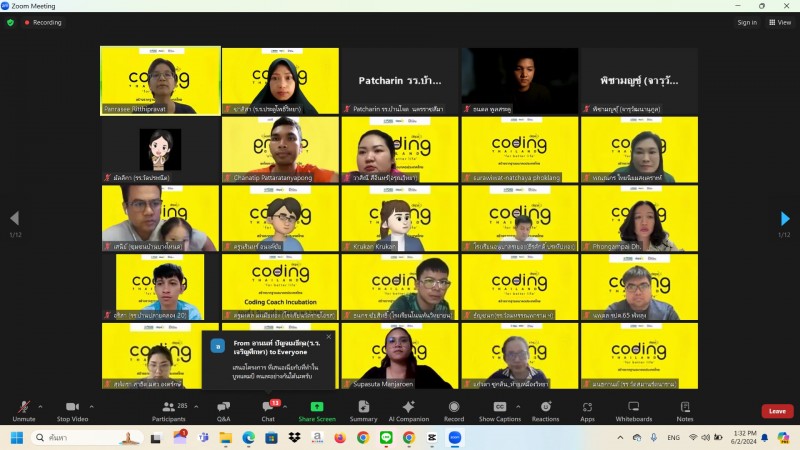The image size is (800, 450).
Task: Open Amazon shortcut in taskbar
Action: coord(317,438)
